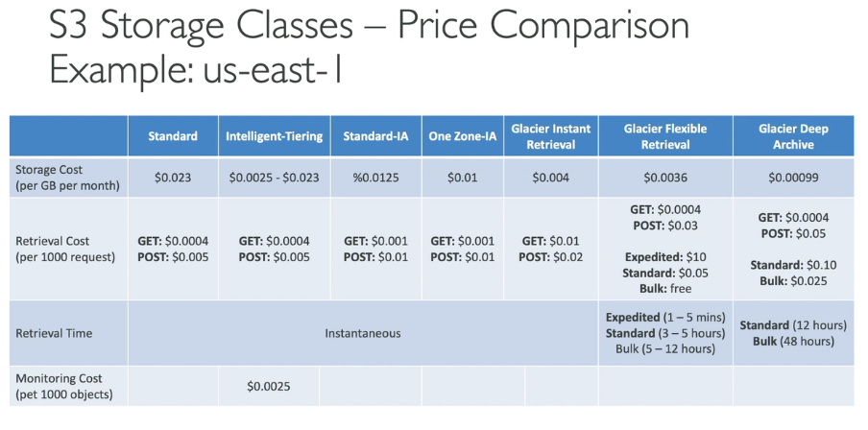Select the Intelligent-Tiering column header
The width and height of the screenshot is (868, 430).
click(x=274, y=136)
